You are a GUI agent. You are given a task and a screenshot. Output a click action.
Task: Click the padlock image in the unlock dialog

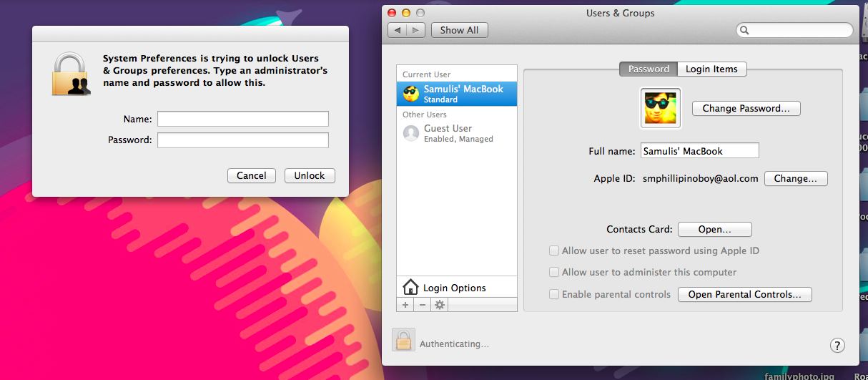71,74
